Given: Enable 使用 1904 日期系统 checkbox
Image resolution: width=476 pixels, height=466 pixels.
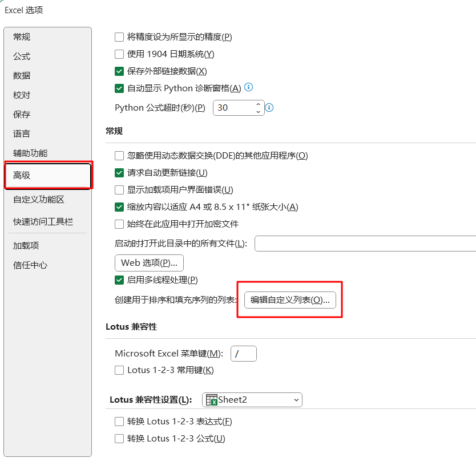Looking at the screenshot, I should coord(119,54).
